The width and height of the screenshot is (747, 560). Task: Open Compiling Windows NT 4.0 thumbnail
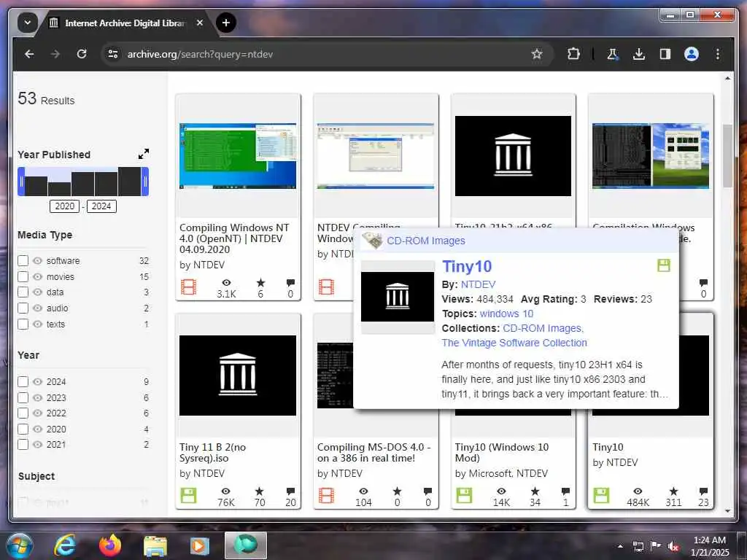pos(238,156)
